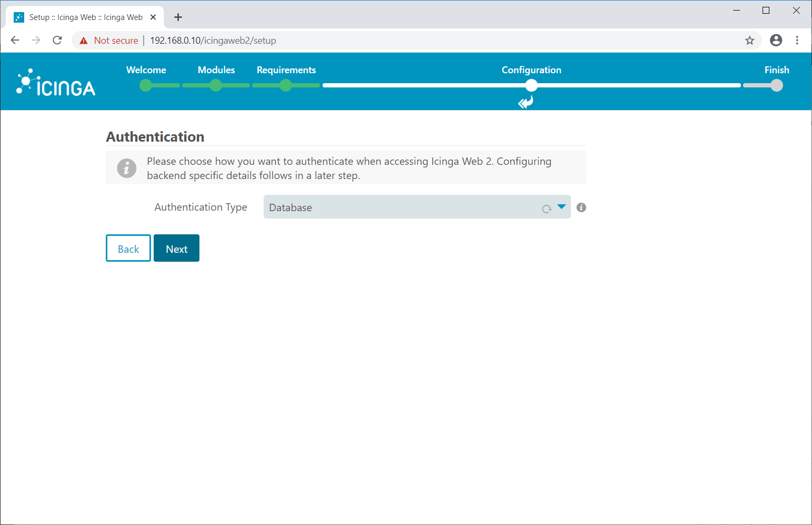Open Chrome's three-dot menu
This screenshot has width=812, height=525.
(x=797, y=41)
